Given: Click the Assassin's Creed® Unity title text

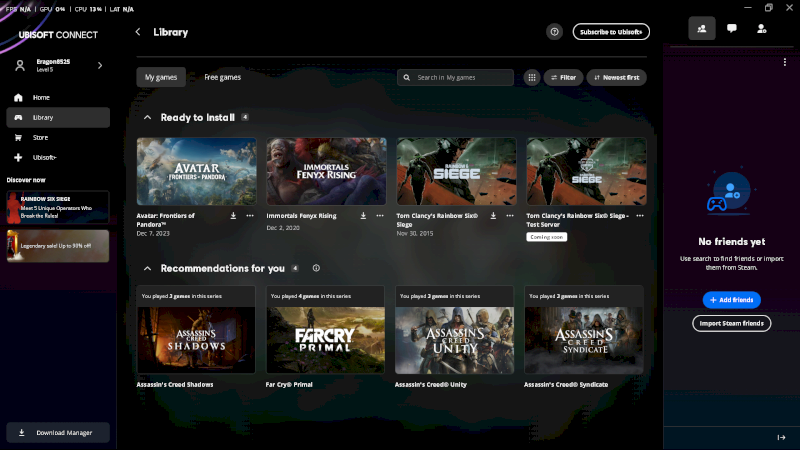Looking at the screenshot, I should 431,385.
